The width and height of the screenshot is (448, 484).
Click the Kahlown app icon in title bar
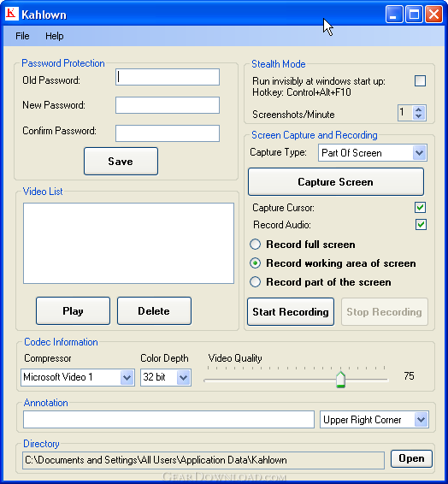coord(12,14)
